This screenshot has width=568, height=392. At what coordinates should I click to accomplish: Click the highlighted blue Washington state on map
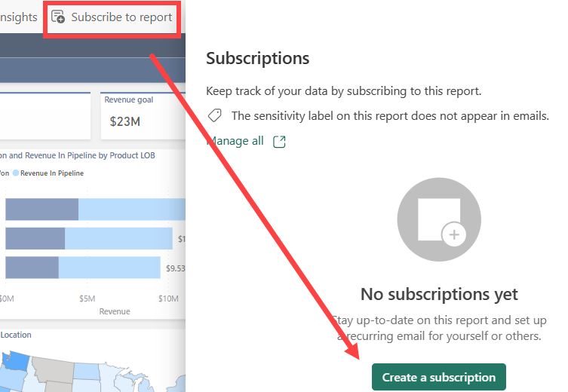15,361
